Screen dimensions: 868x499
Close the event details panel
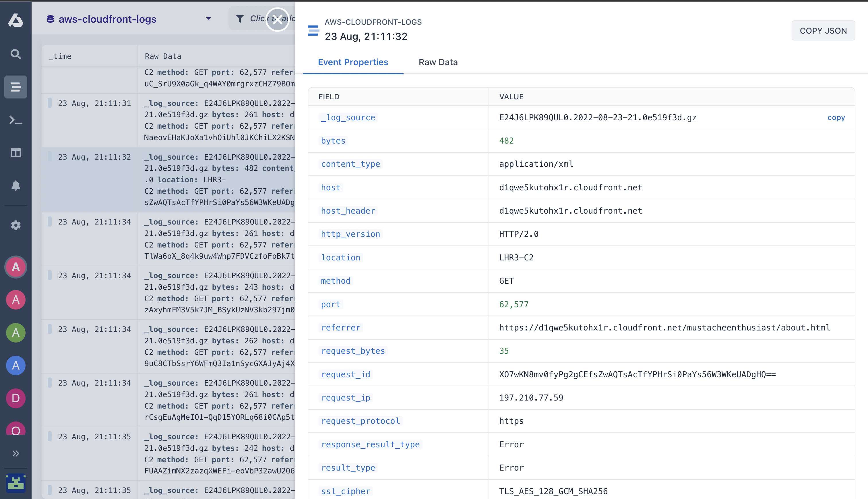[278, 19]
